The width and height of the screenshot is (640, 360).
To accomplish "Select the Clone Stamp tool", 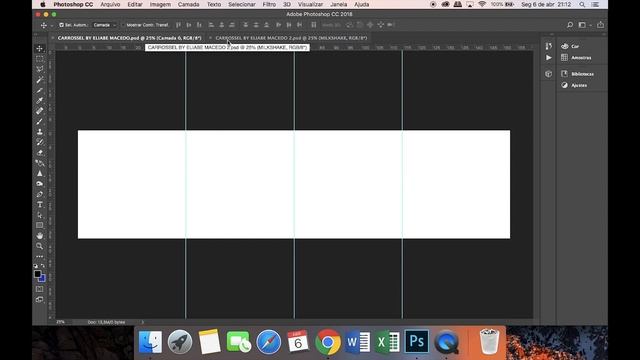I will 40,132.
